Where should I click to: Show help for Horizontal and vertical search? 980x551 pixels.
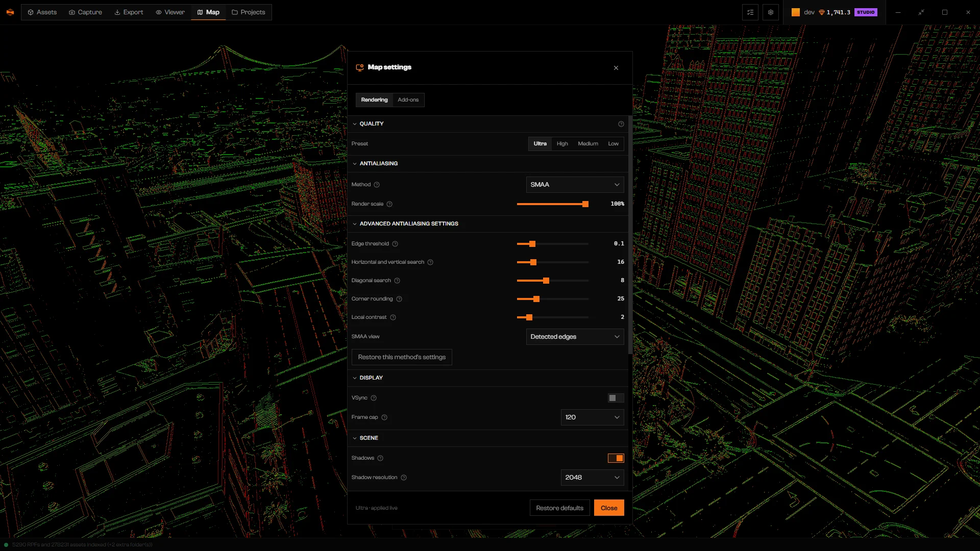tap(430, 262)
